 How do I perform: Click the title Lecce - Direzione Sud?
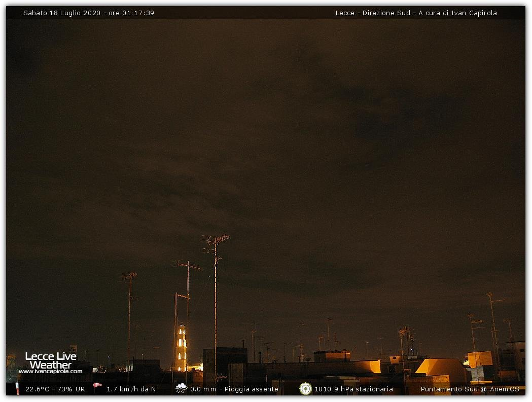(373, 13)
